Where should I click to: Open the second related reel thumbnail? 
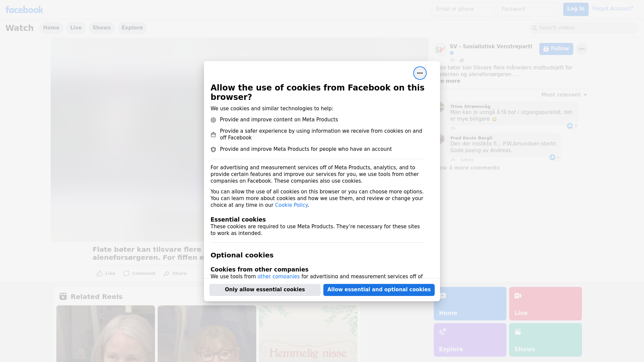207,334
